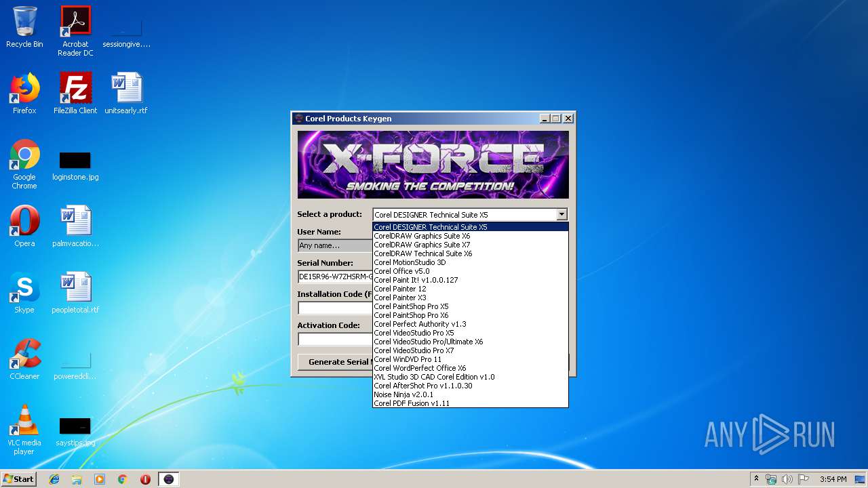Click the Start button
The width and height of the screenshot is (868, 488).
[x=18, y=479]
